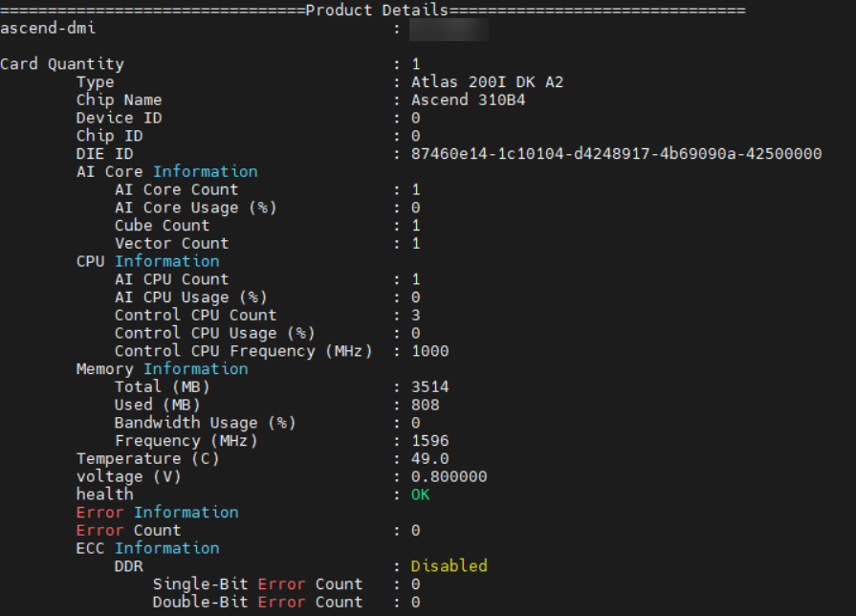Screen dimensions: 856x616
Task: Click the "ECC Information" heading
Action: 148,548
